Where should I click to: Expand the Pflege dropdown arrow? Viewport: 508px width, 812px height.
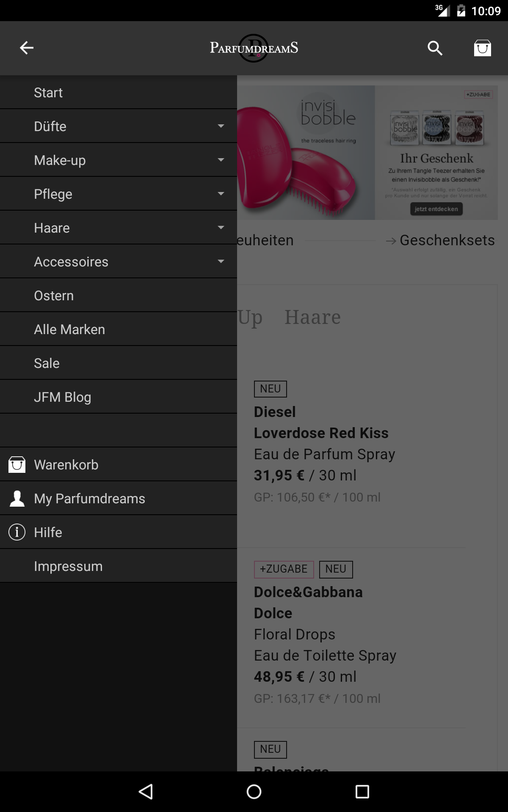(221, 194)
